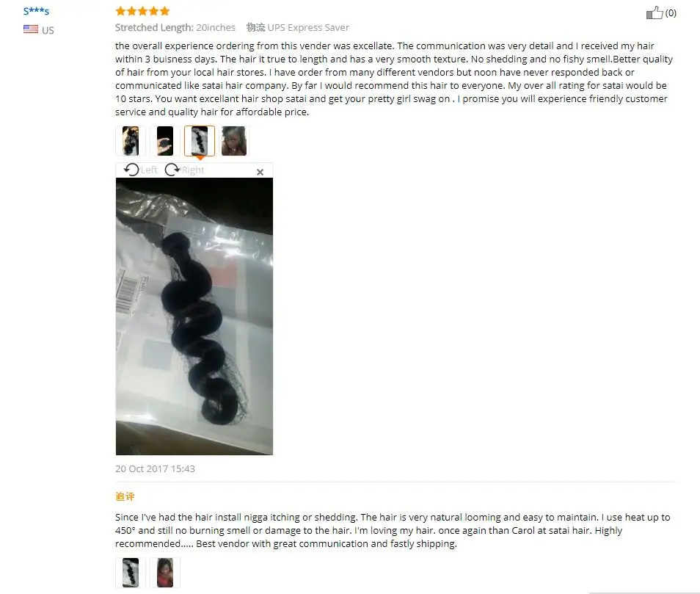This screenshot has width=700, height=594.
Task: Click the helpful vote count (0)
Action: [x=671, y=13]
